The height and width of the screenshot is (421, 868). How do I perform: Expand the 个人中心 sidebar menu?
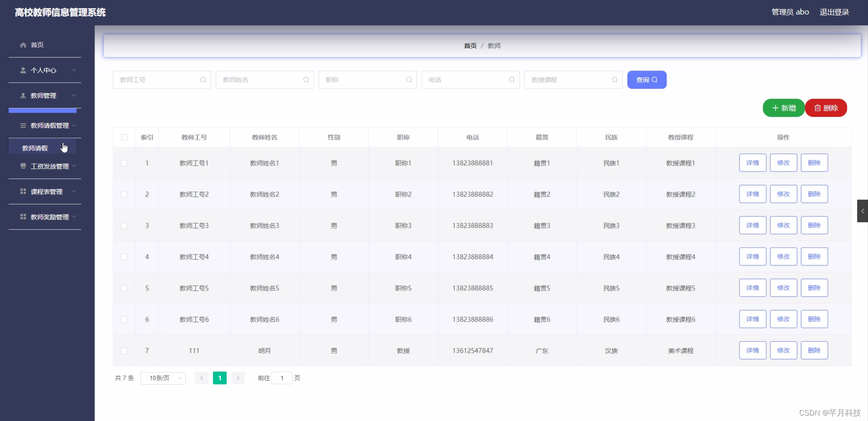(x=74, y=70)
